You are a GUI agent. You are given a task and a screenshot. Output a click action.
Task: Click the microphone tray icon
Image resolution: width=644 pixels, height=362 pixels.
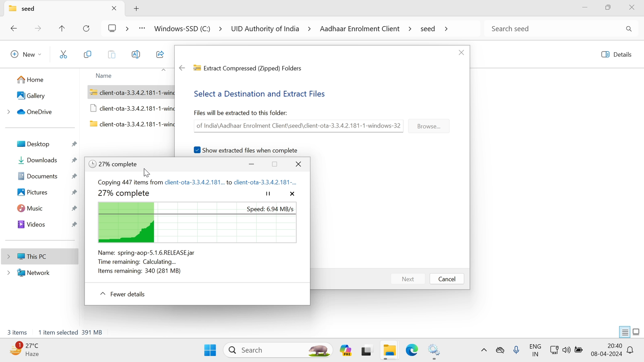point(516,350)
